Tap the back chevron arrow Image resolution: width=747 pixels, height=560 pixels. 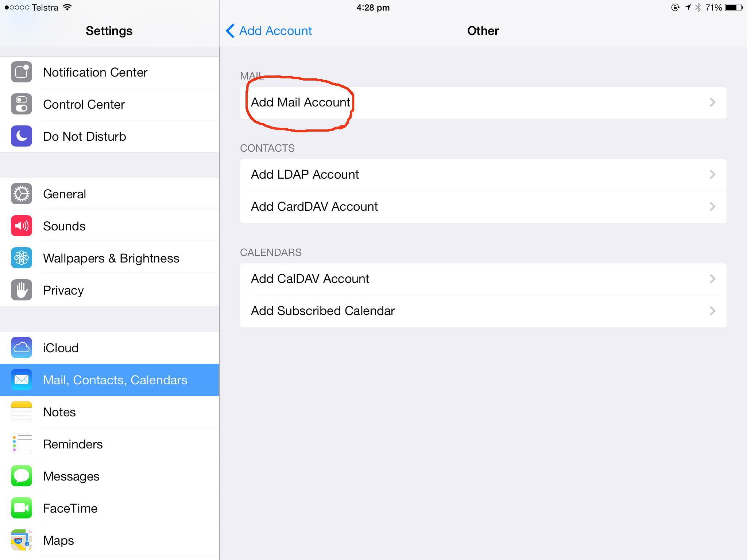pyautogui.click(x=230, y=31)
